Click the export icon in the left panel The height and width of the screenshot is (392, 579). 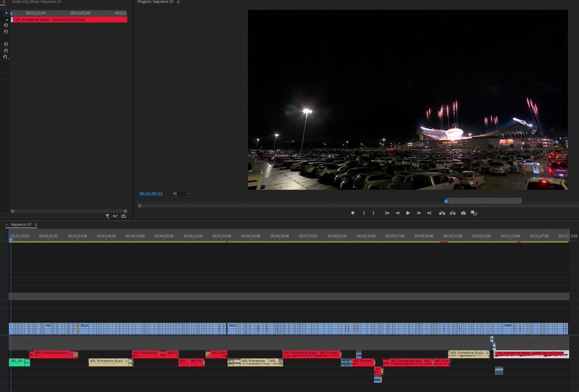[124, 216]
